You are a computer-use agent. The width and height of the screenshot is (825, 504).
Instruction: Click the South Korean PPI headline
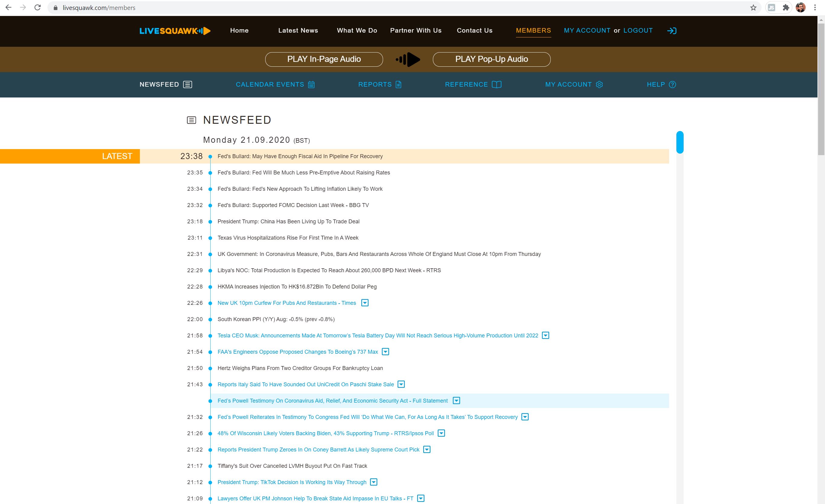click(x=276, y=319)
